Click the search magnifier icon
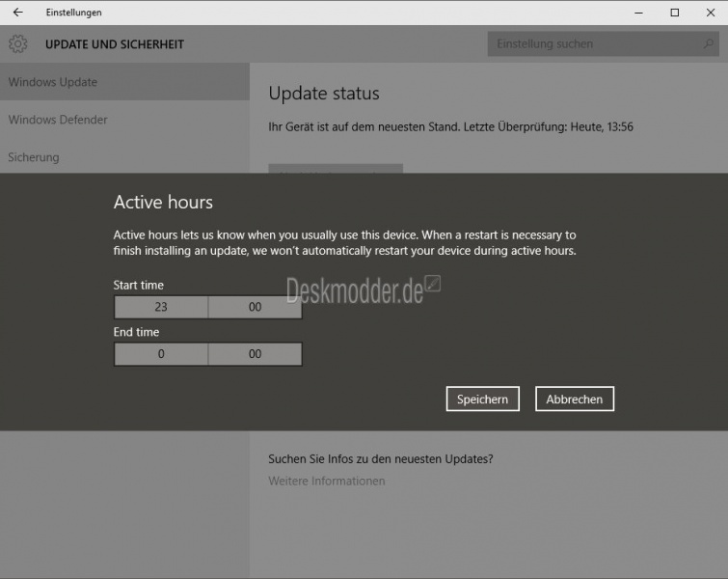728x579 pixels. 709,43
